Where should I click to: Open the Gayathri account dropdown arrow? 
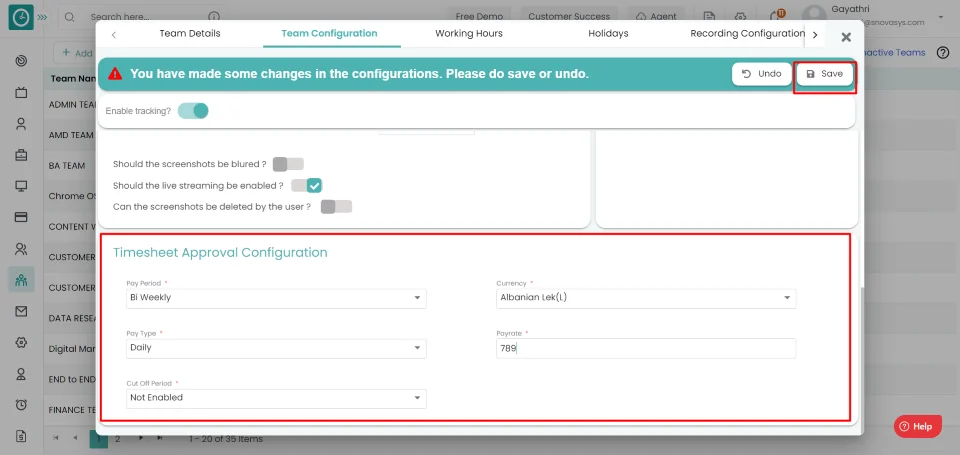[x=940, y=17]
